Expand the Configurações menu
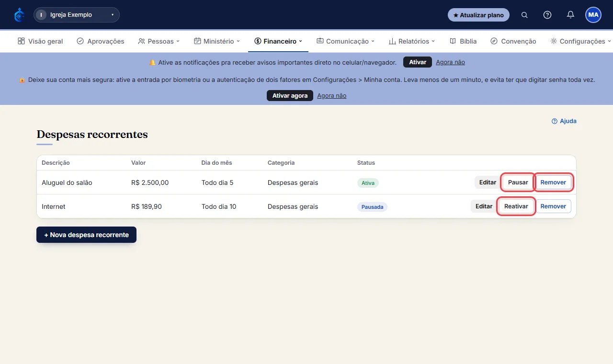This screenshot has width=613, height=364. (580, 41)
